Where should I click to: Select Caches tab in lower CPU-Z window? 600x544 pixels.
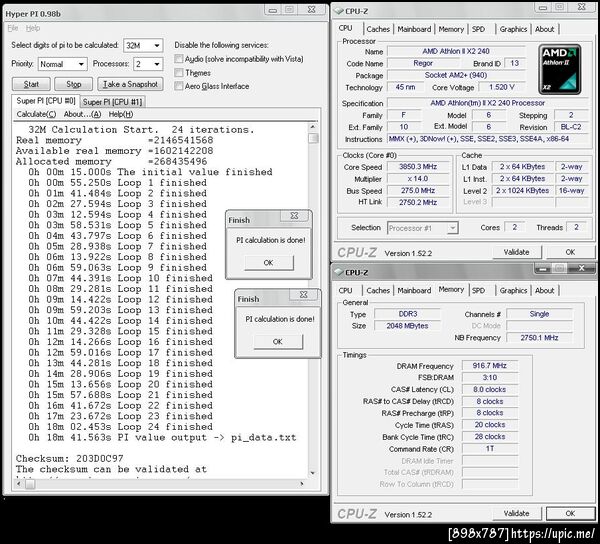pyautogui.click(x=378, y=290)
